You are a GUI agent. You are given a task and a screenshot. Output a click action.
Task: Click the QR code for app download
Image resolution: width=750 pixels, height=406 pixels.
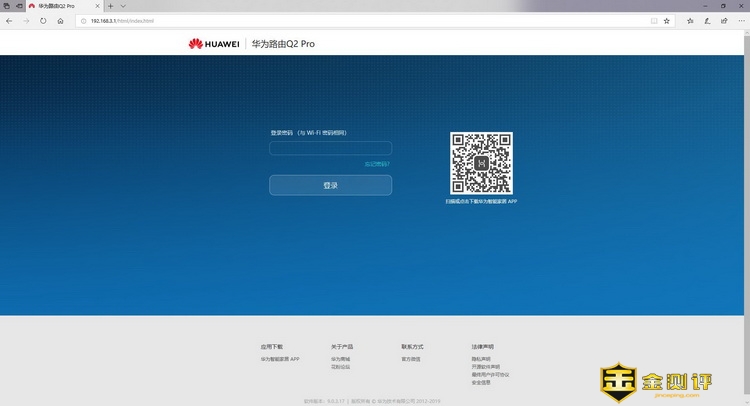click(481, 163)
